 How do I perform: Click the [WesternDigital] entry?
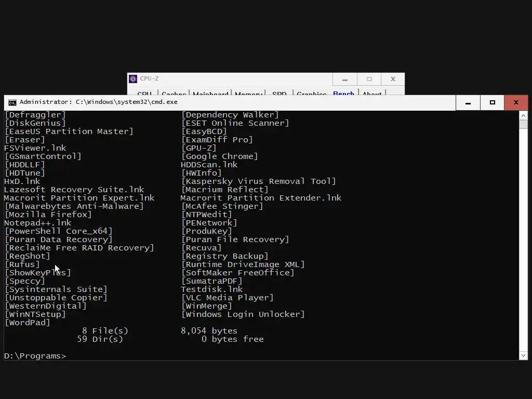(x=46, y=306)
